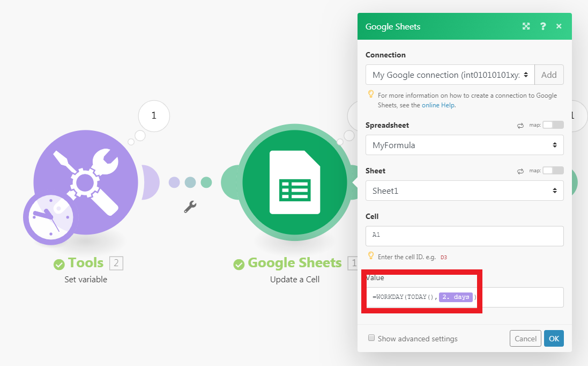This screenshot has width=588, height=366.
Task: Toggle the Spreadsheet map switch
Action: point(553,125)
